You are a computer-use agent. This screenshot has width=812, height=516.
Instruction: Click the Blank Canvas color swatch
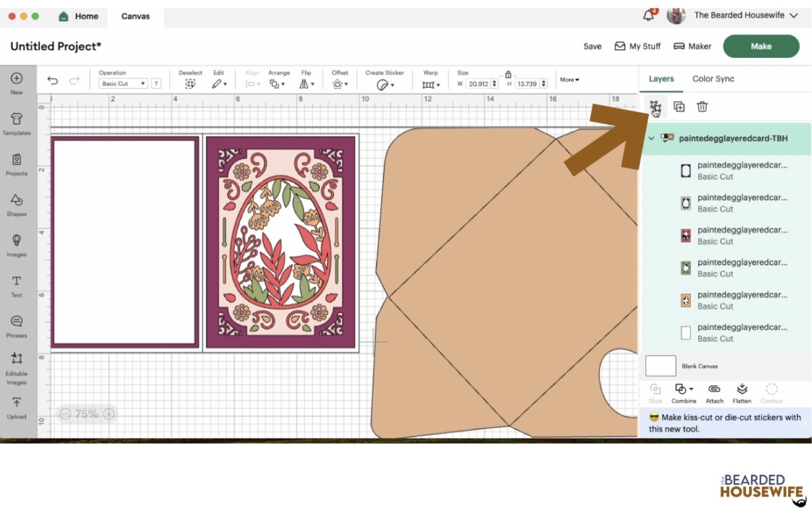pos(660,365)
